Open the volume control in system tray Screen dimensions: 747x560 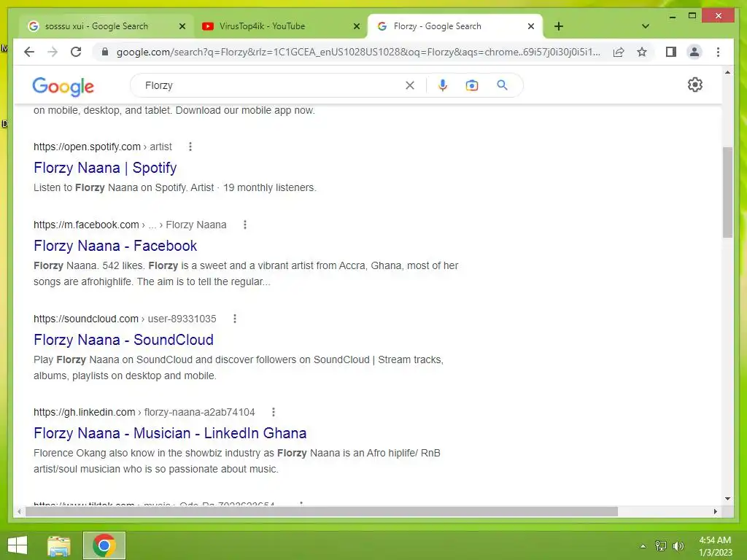678,545
